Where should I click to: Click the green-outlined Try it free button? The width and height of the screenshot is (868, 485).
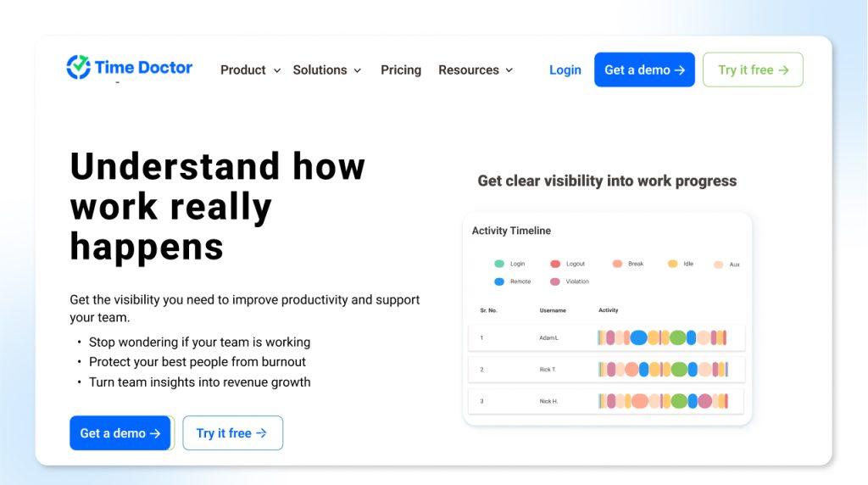[753, 70]
